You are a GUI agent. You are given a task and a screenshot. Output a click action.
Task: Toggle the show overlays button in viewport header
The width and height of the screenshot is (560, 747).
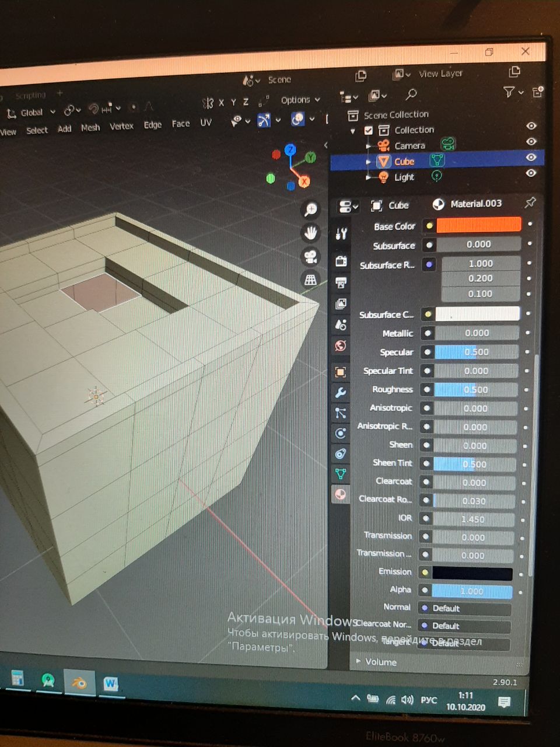298,119
